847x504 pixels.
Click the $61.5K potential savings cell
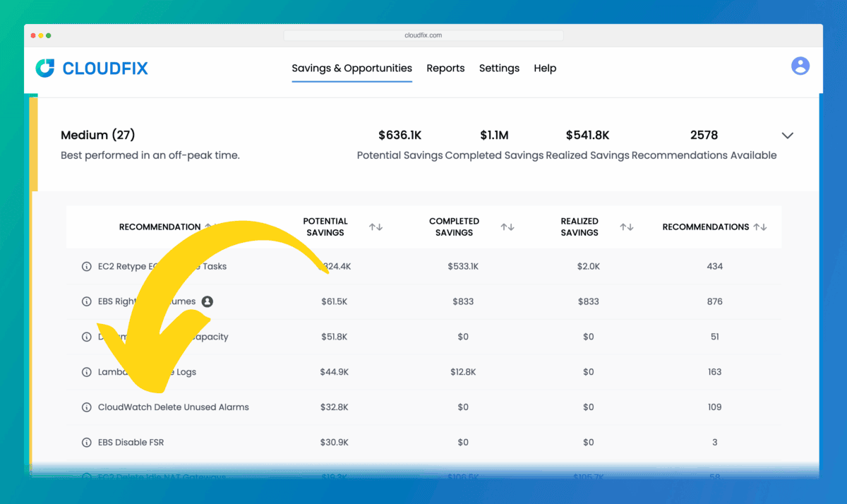(x=334, y=302)
